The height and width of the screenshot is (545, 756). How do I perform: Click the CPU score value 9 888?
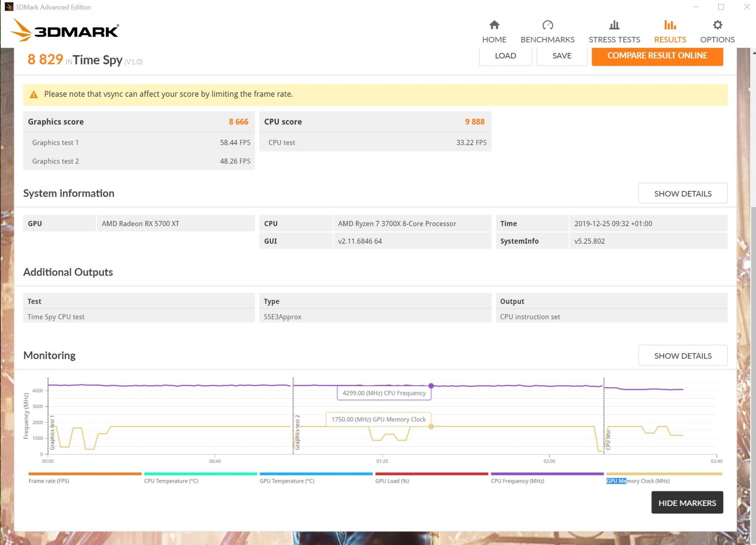pyautogui.click(x=475, y=122)
